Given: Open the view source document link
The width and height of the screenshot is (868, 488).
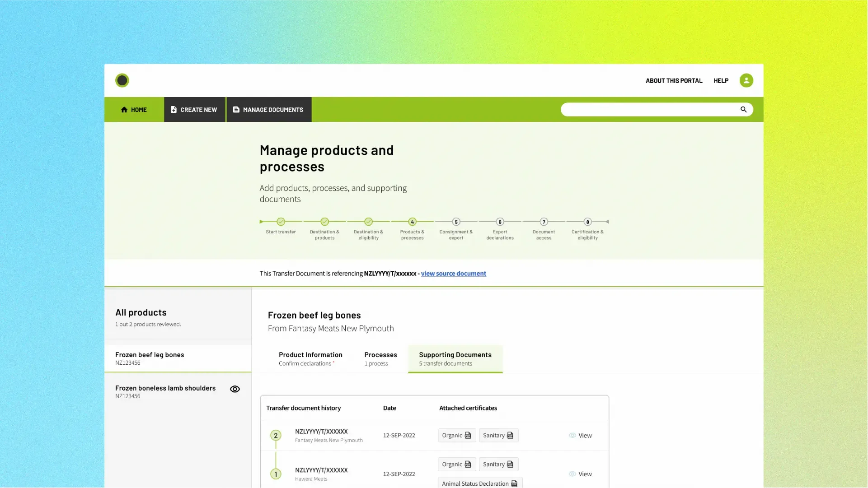Looking at the screenshot, I should (453, 274).
